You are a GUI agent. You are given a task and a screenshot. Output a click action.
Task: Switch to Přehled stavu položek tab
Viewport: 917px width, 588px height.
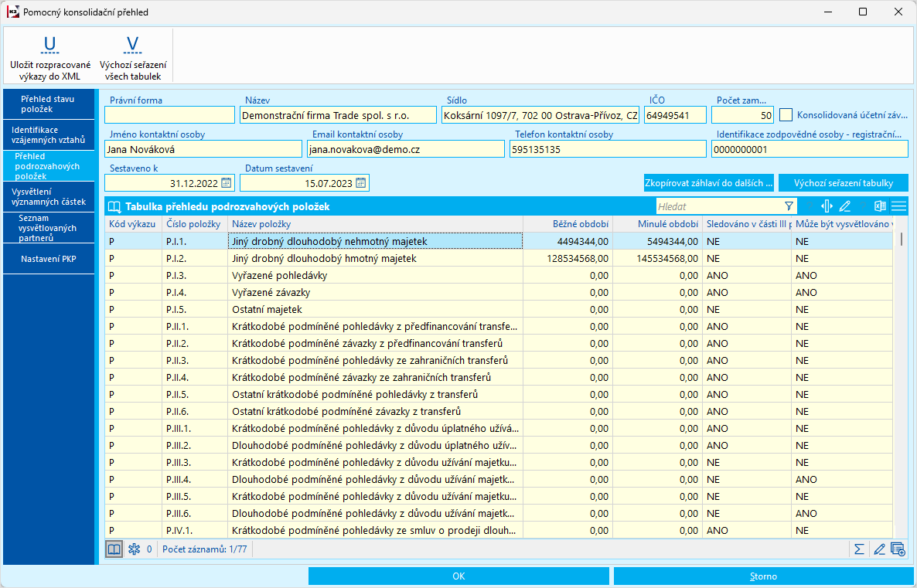click(48, 104)
